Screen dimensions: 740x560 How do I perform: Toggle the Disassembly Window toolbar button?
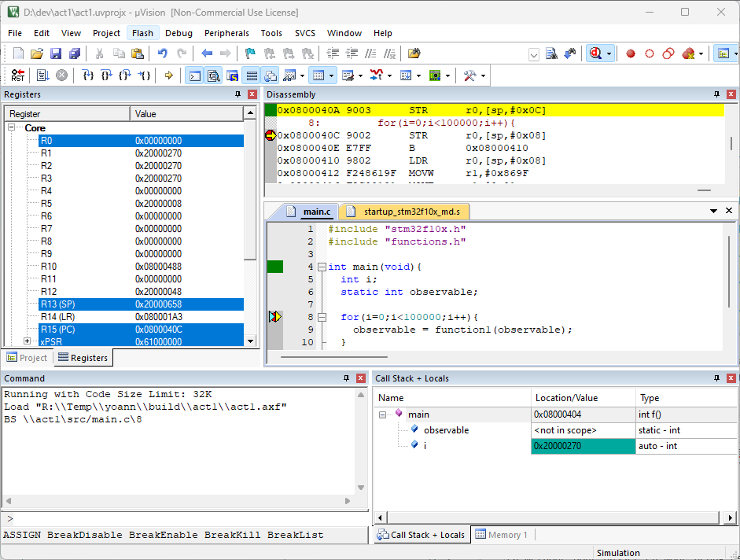click(213, 76)
